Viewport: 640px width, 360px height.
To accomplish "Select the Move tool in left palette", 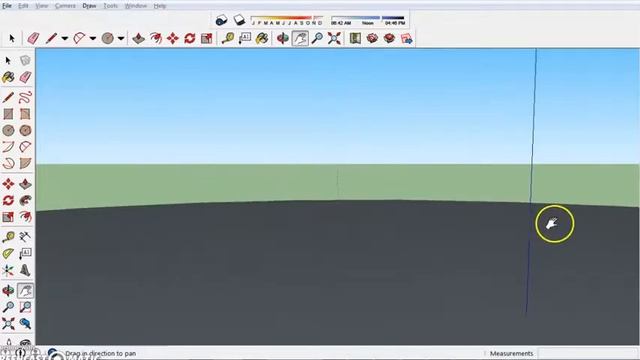I will [8, 184].
